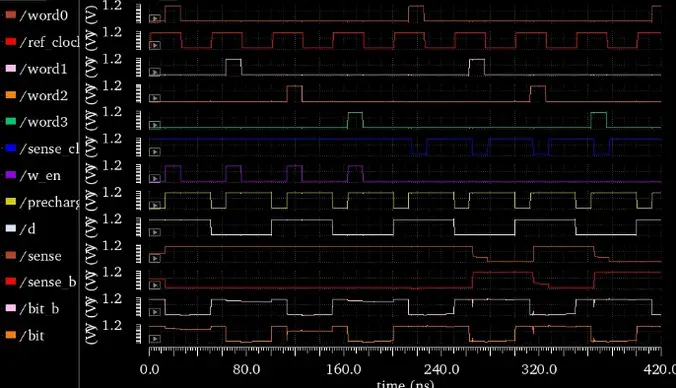Screen dimensions: 676x388
Task: Click the 1.2 voltage label of /w_en row
Action: point(112,166)
